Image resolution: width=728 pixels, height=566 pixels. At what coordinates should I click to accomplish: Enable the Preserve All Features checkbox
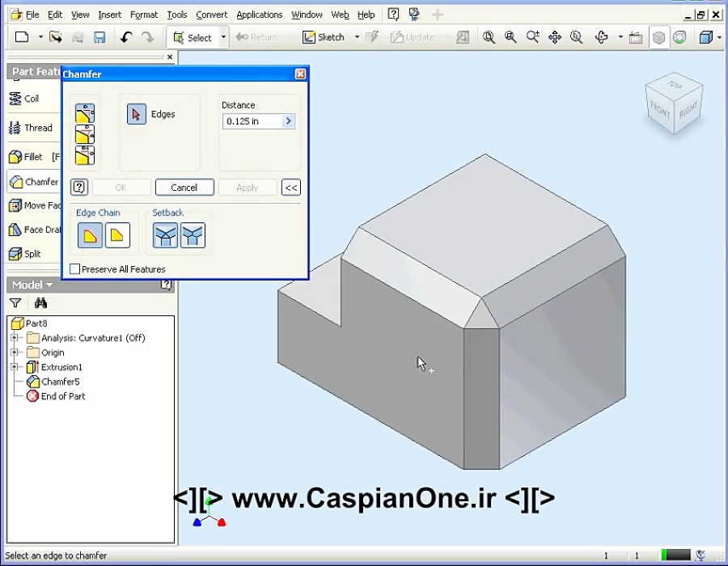74,268
